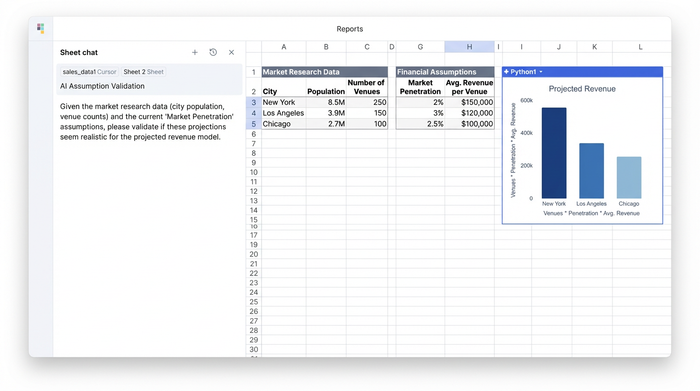
Task: Click the '100' venues cell
Action: (367, 124)
